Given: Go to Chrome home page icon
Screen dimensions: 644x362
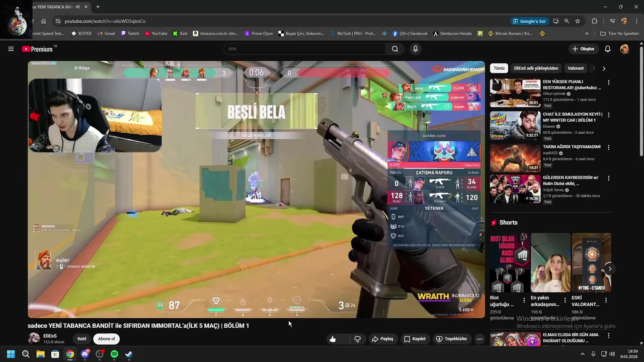Looking at the screenshot, I should 44,21.
